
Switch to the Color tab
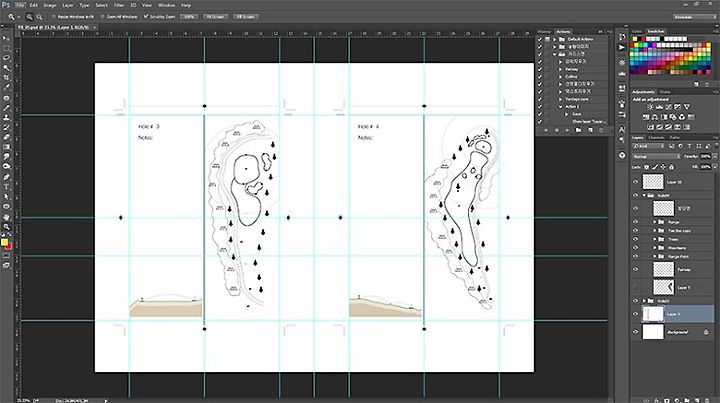point(637,32)
